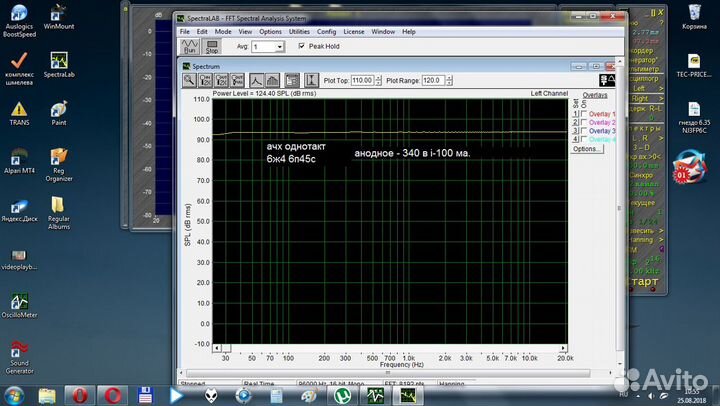
Task: Toggle the Peak Hold checkbox
Action: (x=302, y=46)
